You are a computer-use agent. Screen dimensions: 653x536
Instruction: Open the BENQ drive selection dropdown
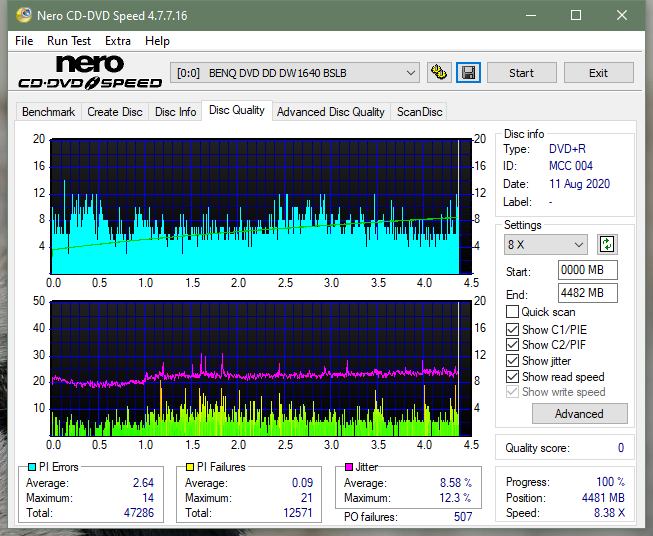click(294, 73)
